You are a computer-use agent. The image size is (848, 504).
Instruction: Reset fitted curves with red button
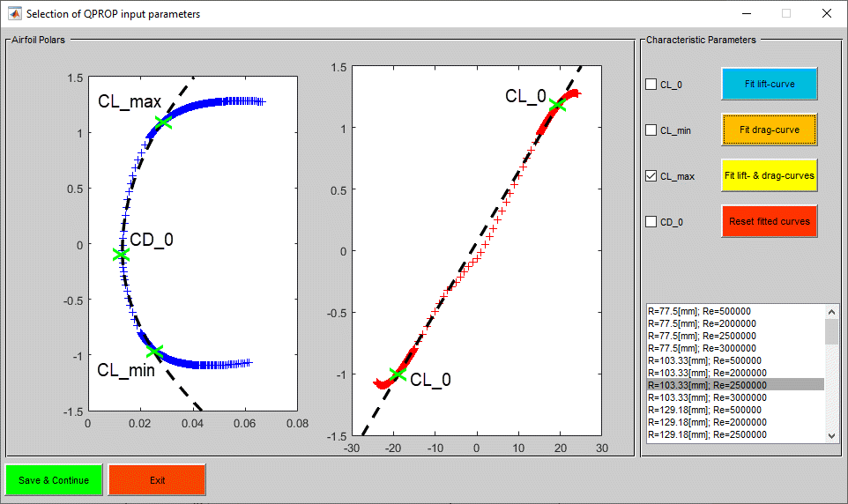[x=769, y=221]
